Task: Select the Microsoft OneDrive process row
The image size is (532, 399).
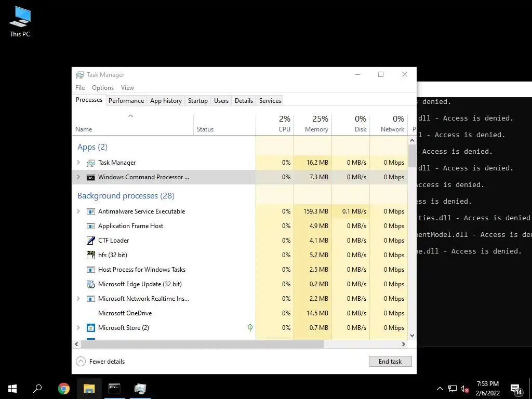Action: click(x=240, y=313)
